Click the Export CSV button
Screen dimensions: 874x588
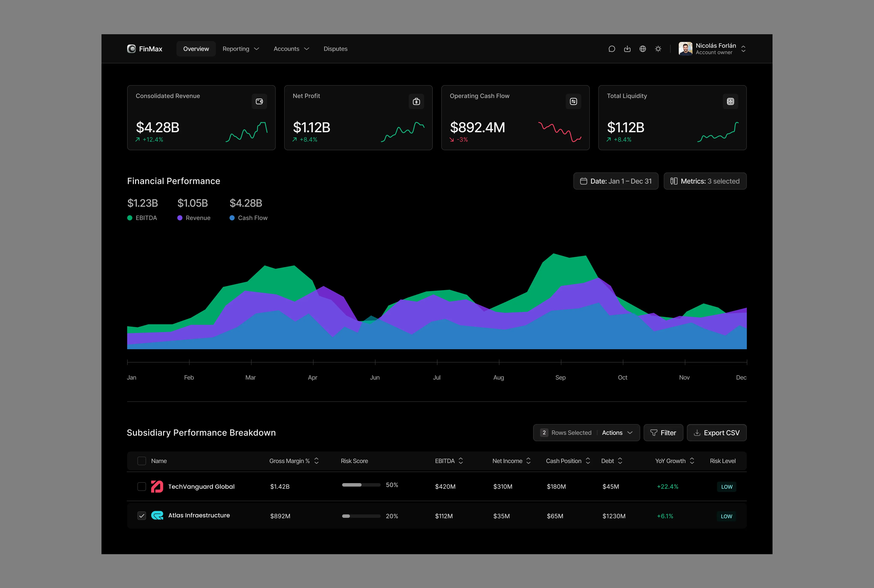coord(716,432)
